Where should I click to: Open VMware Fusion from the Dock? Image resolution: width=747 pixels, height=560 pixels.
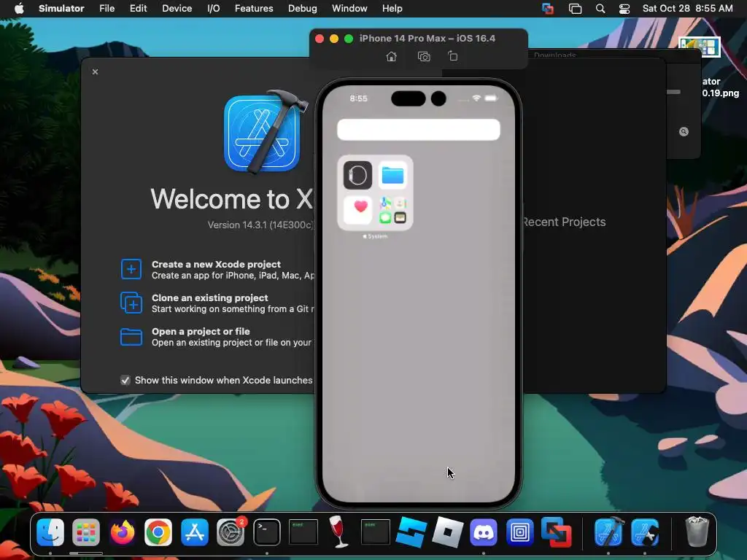coord(556,532)
